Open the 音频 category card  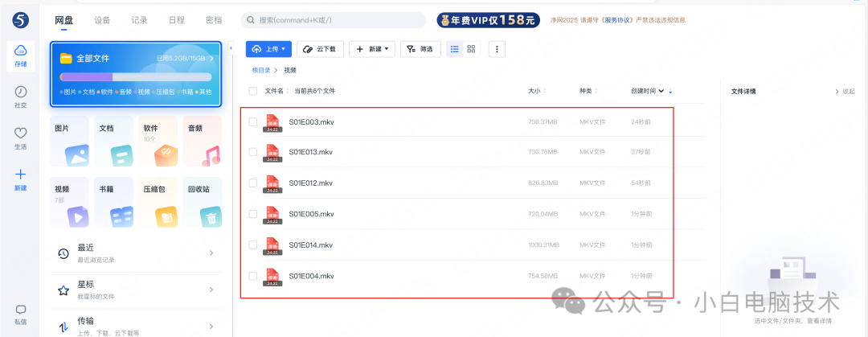coord(202,142)
